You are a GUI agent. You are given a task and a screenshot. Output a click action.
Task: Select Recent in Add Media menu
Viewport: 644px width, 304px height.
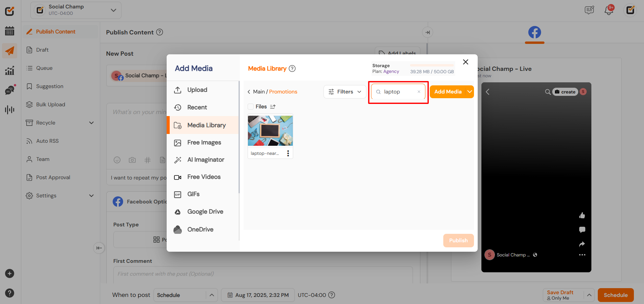click(203, 107)
